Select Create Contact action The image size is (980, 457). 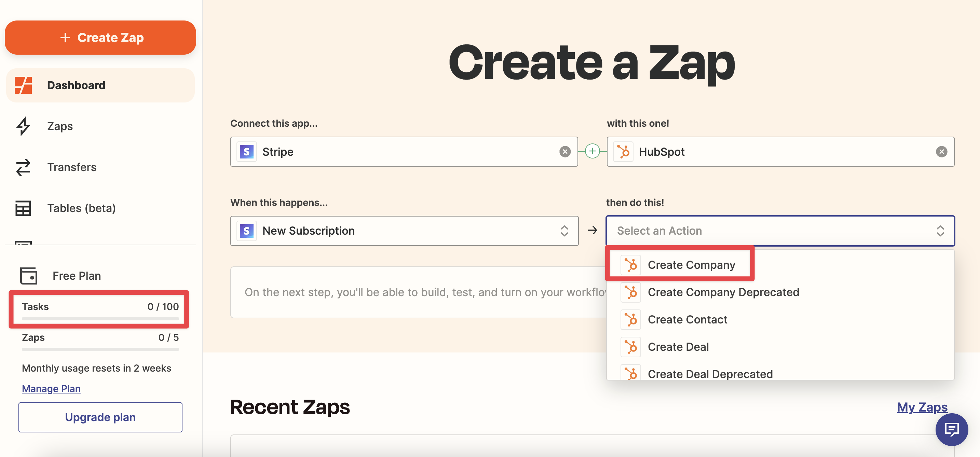pos(780,320)
